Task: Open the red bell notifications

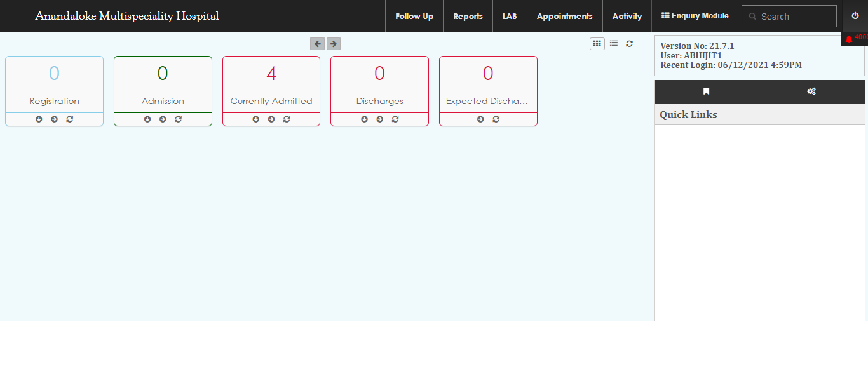Action: [x=849, y=39]
